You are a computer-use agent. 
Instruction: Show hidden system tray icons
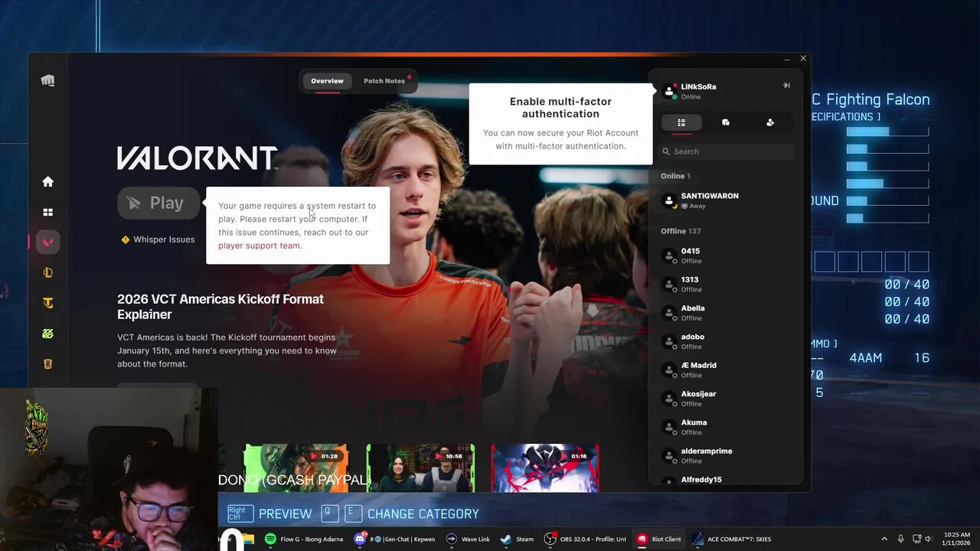point(884,539)
